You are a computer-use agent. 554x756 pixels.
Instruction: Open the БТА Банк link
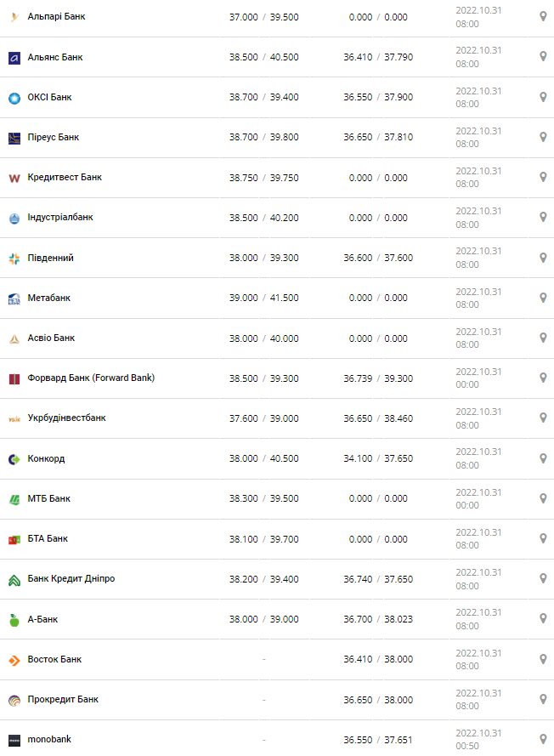(x=48, y=538)
